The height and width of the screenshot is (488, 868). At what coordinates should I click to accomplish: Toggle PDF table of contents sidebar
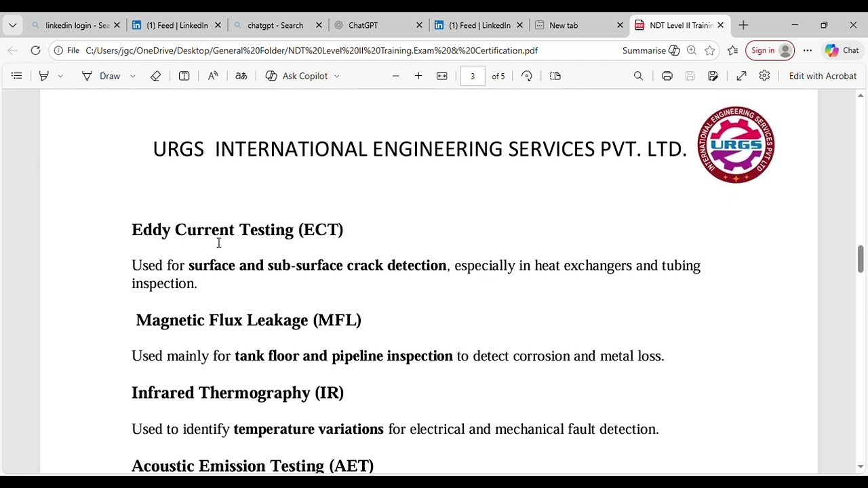tap(17, 76)
